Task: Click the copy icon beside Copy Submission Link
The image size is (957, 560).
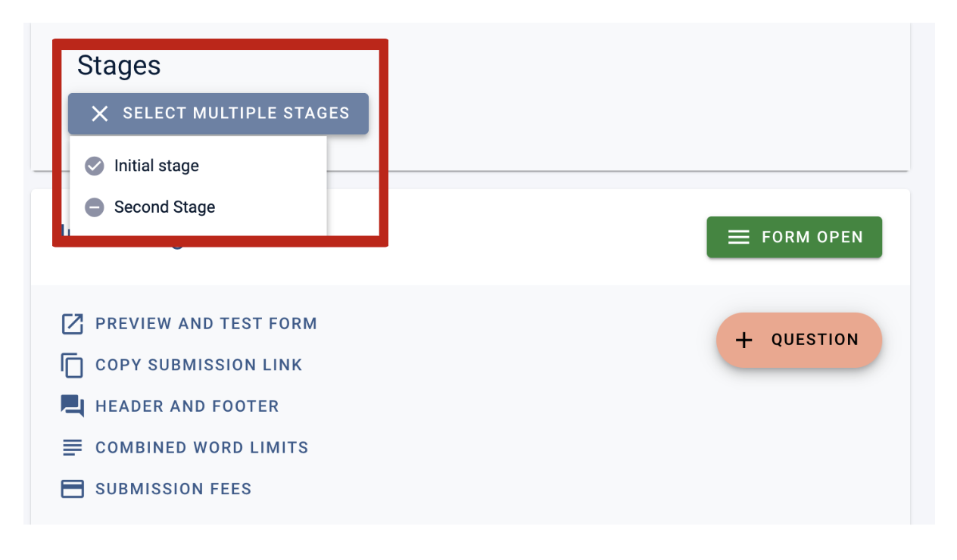Action: 72,365
